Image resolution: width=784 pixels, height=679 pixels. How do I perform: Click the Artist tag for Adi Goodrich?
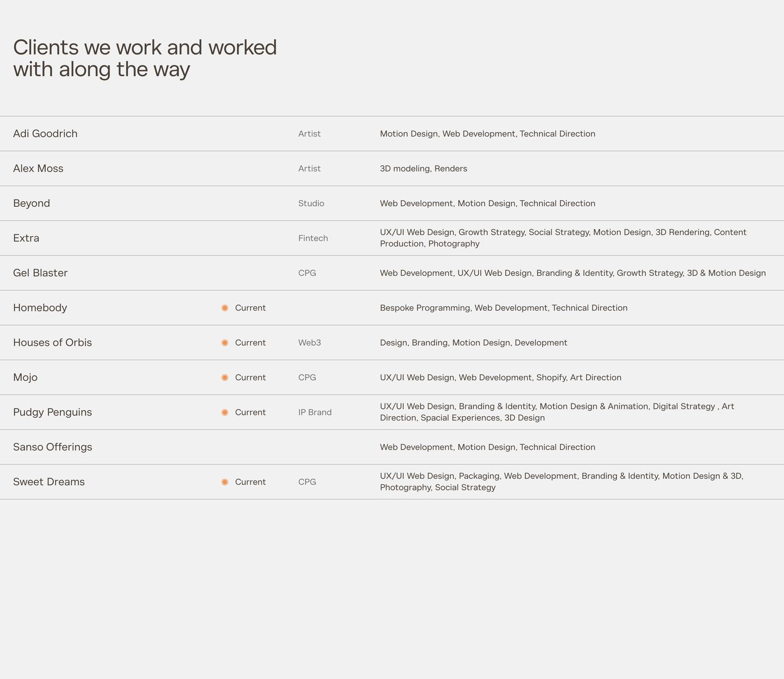click(309, 134)
